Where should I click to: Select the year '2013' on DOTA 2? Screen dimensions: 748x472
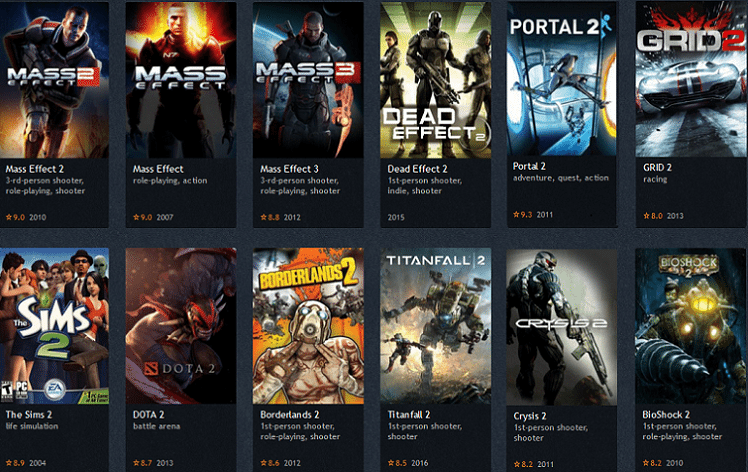click(x=165, y=463)
